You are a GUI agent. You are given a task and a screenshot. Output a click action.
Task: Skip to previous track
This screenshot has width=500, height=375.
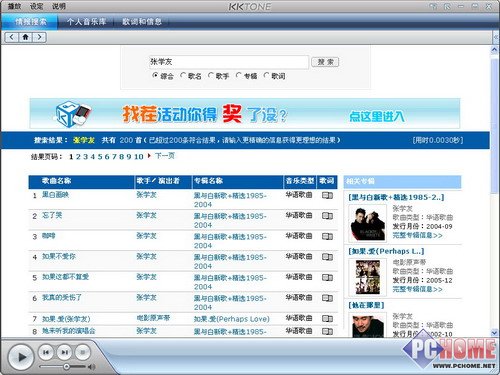coord(46,352)
